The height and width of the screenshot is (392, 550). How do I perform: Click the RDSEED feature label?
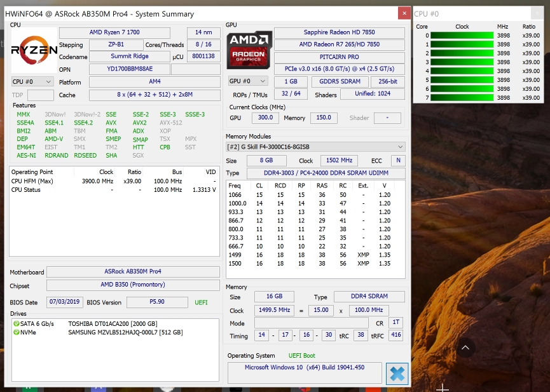pos(85,156)
